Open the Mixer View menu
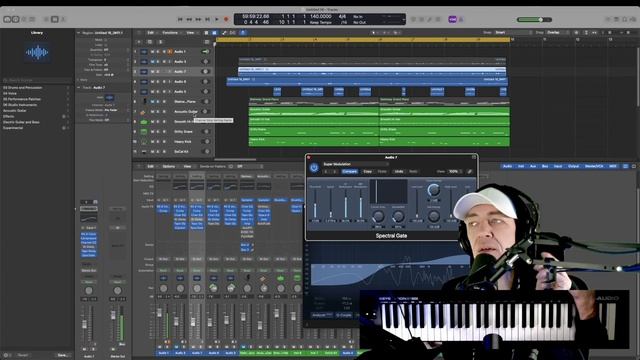The height and width of the screenshot is (360, 640). point(187,167)
